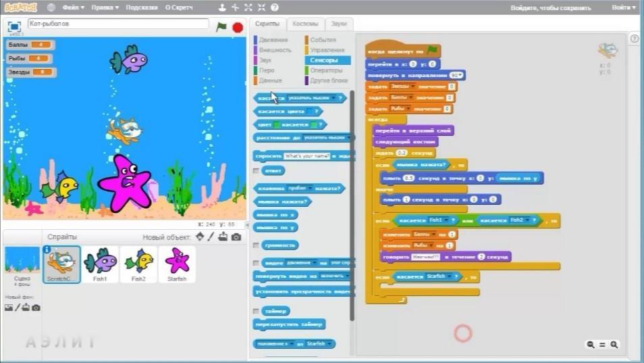The height and width of the screenshot is (363, 644).
Task: Expand the Правка menu
Action: point(105,7)
